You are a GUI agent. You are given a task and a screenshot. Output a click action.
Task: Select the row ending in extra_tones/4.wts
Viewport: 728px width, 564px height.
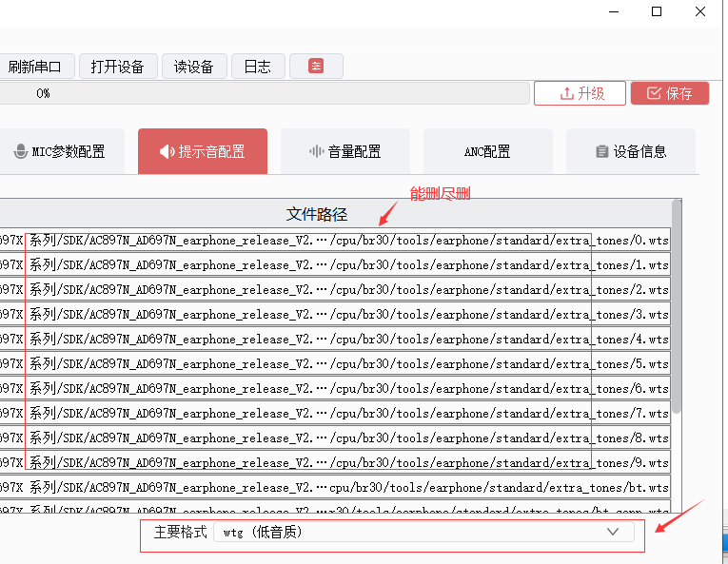335,339
